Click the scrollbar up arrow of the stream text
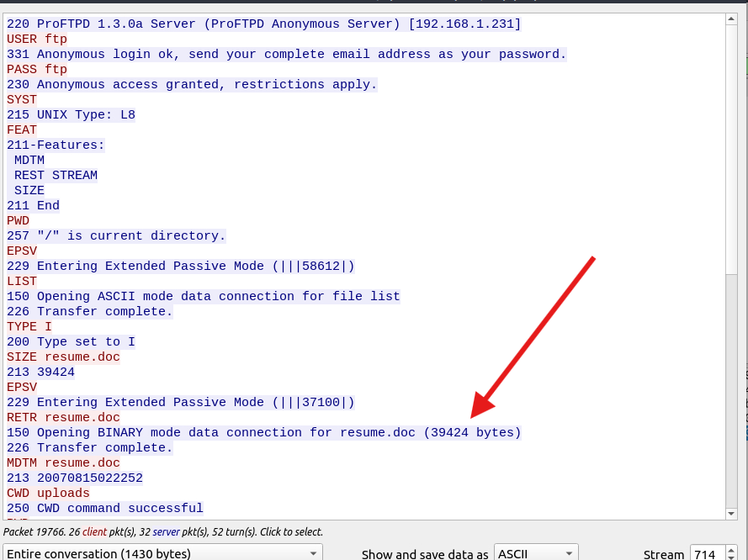 pyautogui.click(x=731, y=19)
